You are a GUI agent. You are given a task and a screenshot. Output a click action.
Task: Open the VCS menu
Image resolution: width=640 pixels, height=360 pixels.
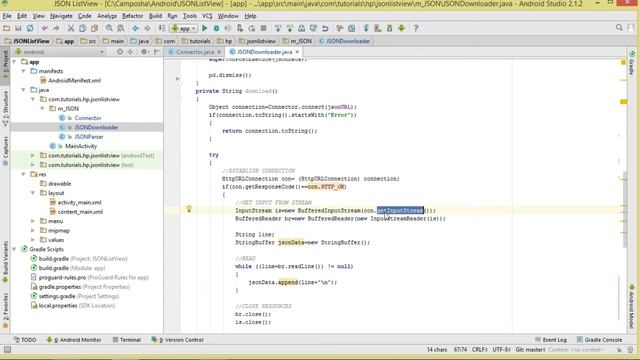tap(207, 16)
